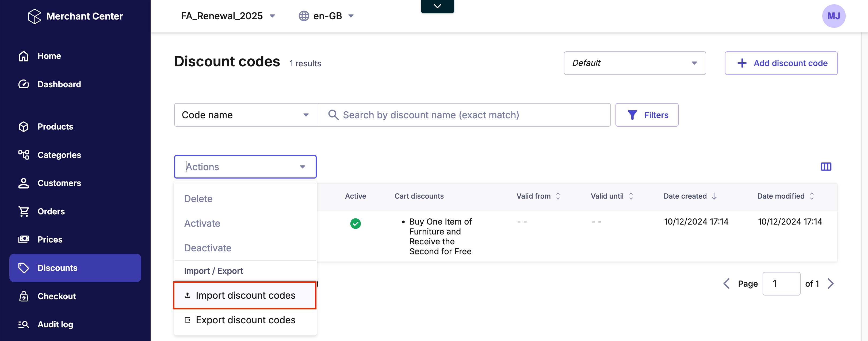Screen dimensions: 868x341
Task: Sort by the Valid from column
Action: point(558,196)
